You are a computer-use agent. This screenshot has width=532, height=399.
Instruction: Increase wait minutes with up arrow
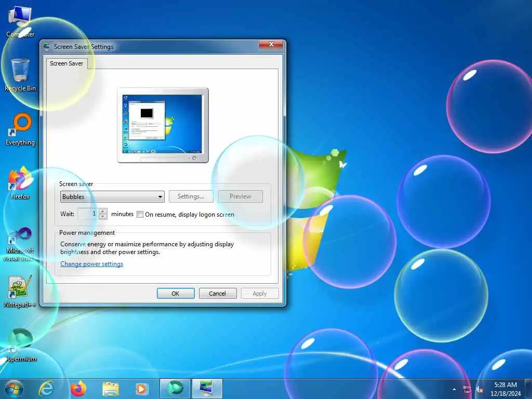point(103,211)
